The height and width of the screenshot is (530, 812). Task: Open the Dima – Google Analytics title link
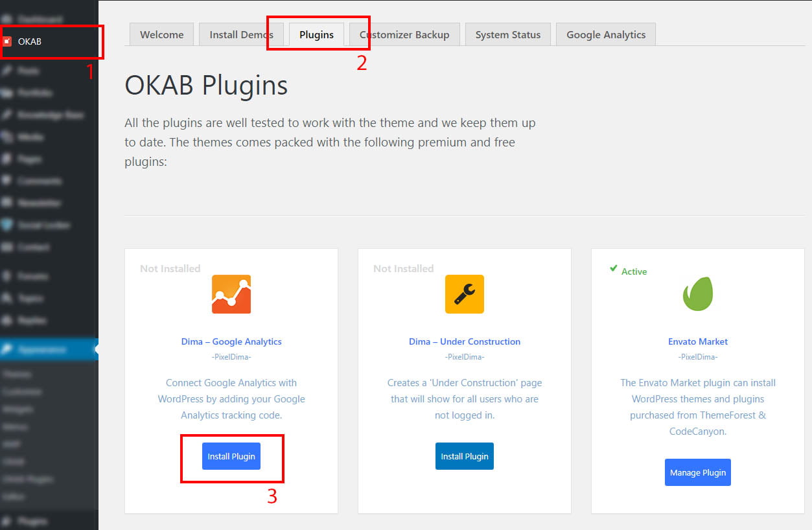pyautogui.click(x=231, y=341)
